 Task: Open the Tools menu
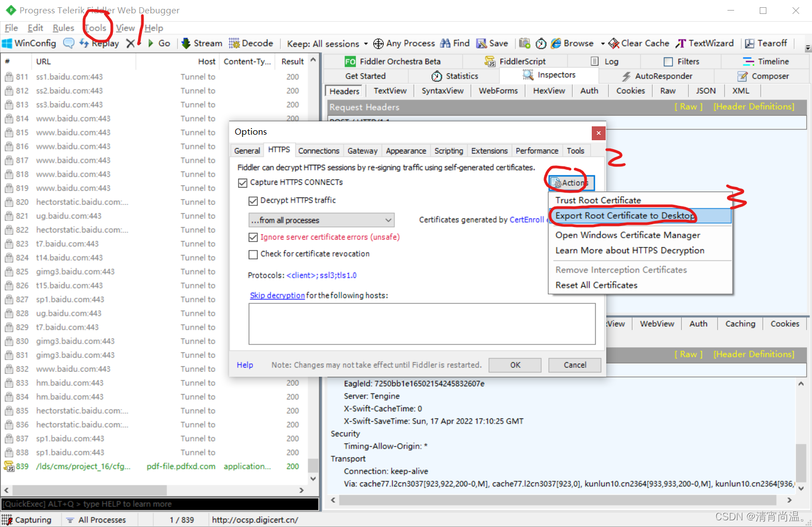coord(96,28)
